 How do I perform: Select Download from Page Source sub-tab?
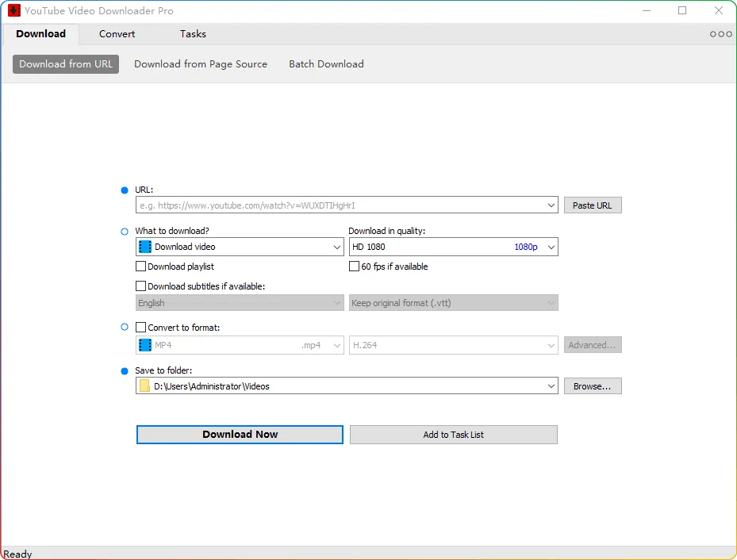coord(201,64)
